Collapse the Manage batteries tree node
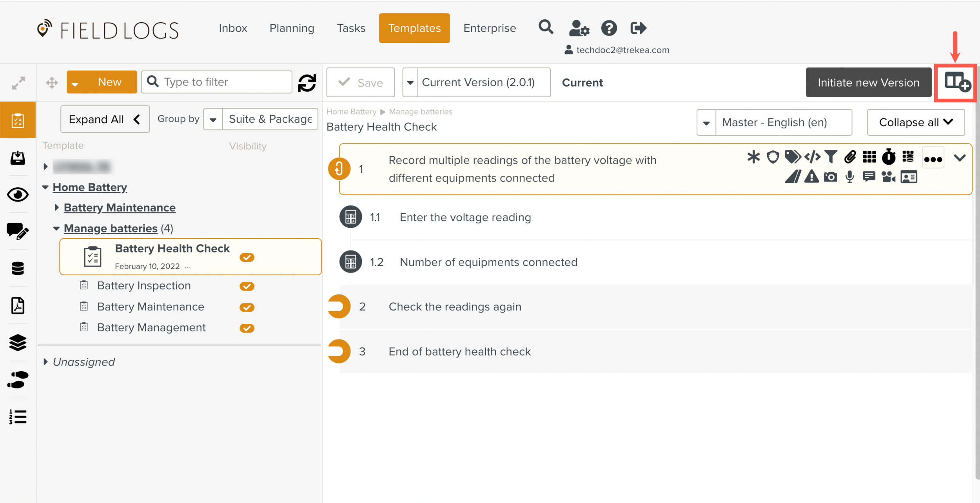 click(56, 228)
